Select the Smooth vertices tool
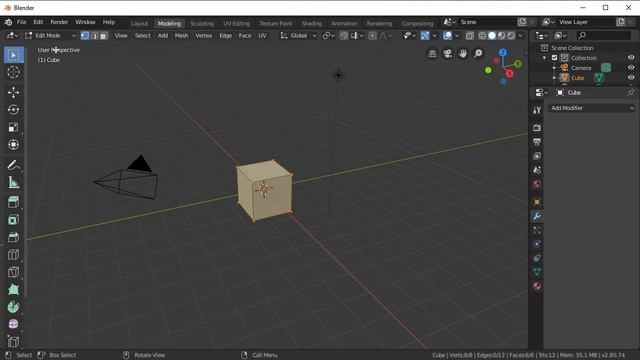The height and width of the screenshot is (360, 640). tap(13, 324)
